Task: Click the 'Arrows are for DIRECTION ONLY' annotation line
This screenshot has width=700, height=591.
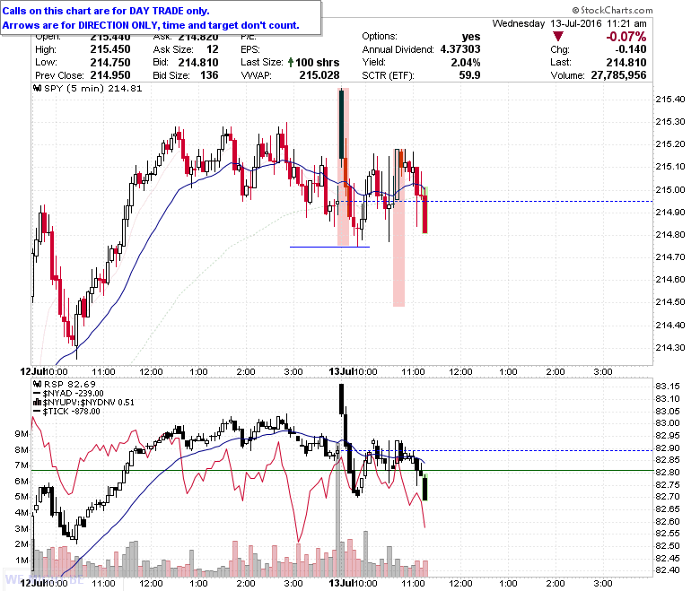Action: click(x=151, y=25)
